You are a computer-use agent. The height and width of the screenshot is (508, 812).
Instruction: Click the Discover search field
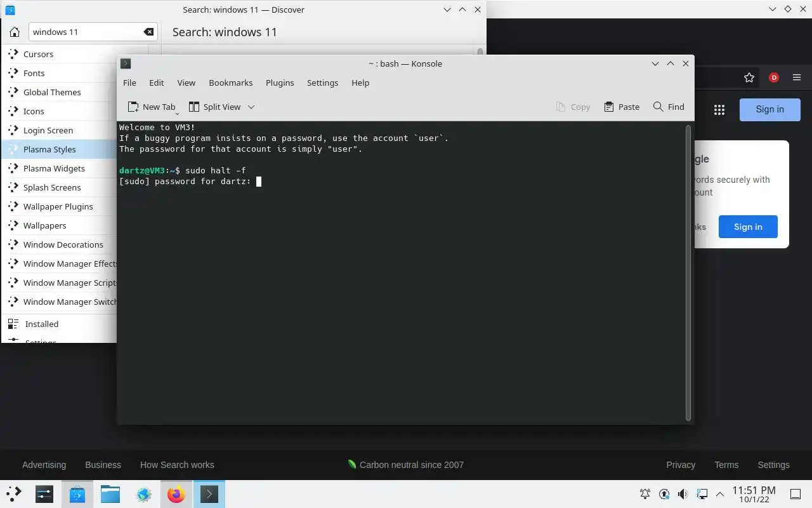(x=93, y=32)
